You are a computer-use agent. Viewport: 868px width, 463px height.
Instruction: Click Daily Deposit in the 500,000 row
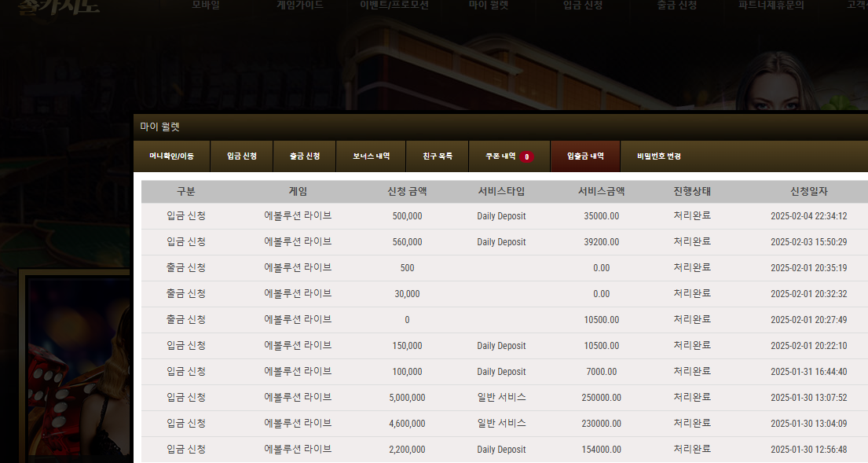(x=501, y=216)
